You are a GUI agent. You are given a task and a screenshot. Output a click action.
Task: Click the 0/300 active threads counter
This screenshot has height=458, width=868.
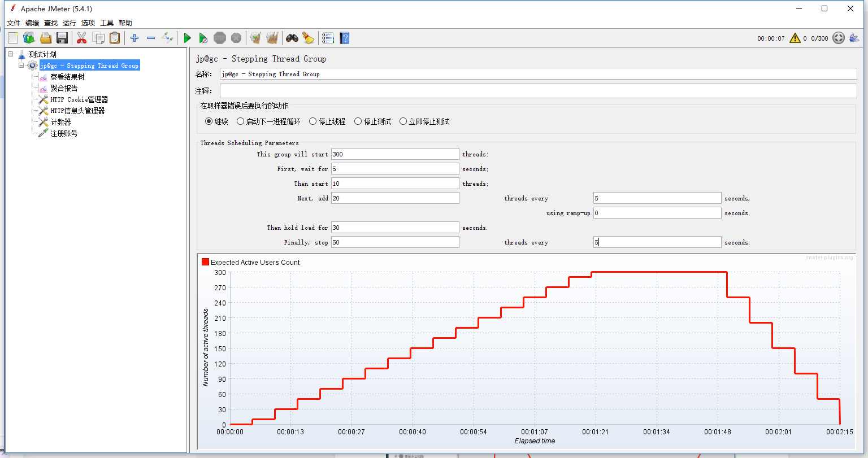tap(819, 38)
